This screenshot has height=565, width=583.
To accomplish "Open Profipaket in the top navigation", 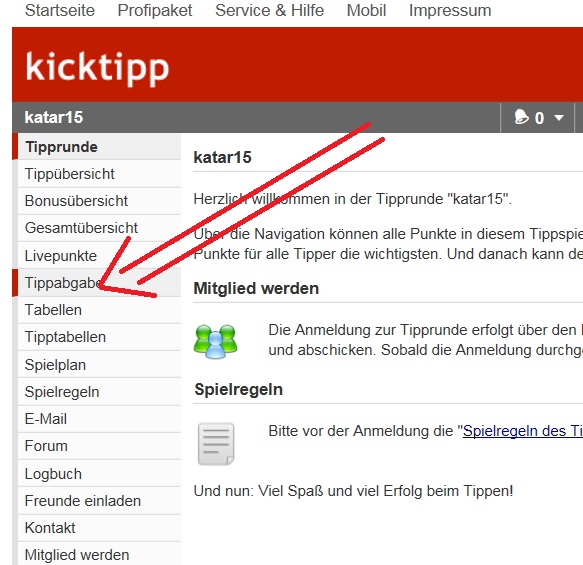I will pyautogui.click(x=155, y=10).
